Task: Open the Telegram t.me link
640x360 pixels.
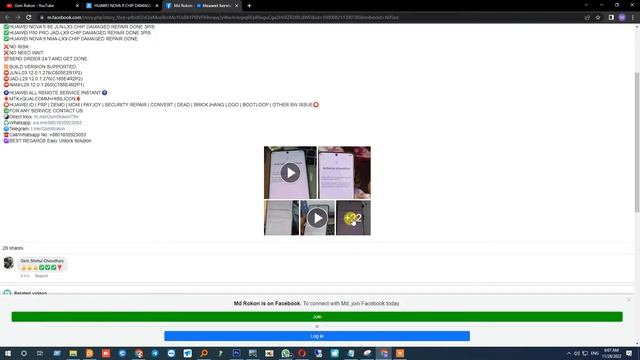Action: [x=48, y=129]
